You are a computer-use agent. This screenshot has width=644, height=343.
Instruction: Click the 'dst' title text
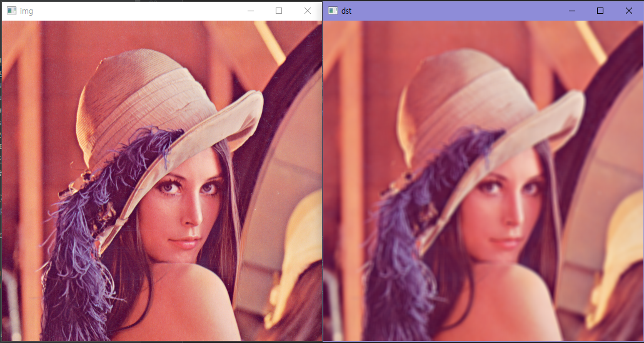346,11
